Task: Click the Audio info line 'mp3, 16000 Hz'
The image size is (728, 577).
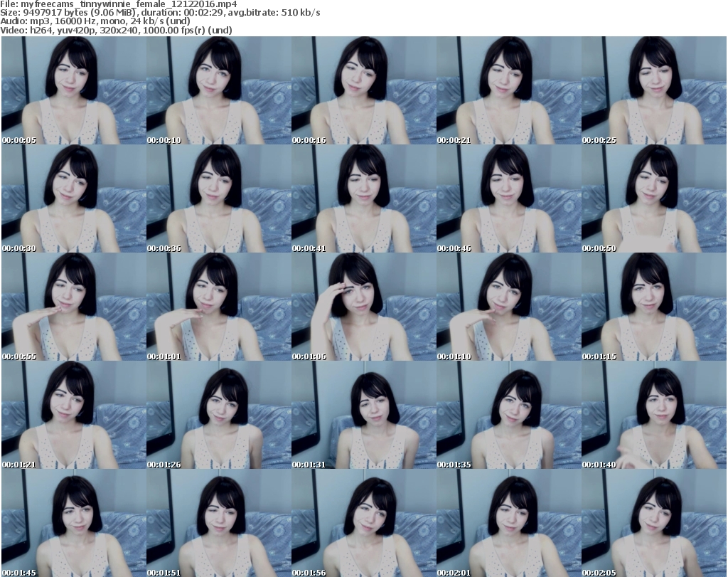Action: [x=95, y=21]
